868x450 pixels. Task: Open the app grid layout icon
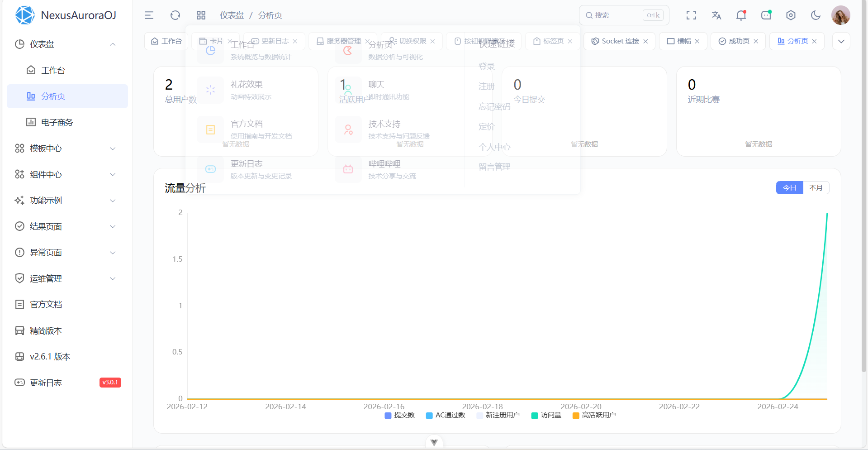[201, 15]
